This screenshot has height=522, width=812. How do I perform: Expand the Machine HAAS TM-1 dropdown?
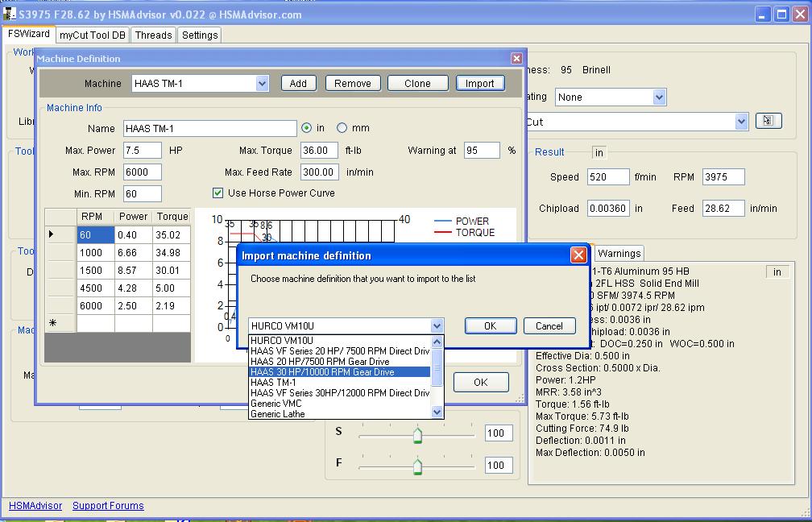click(x=262, y=83)
